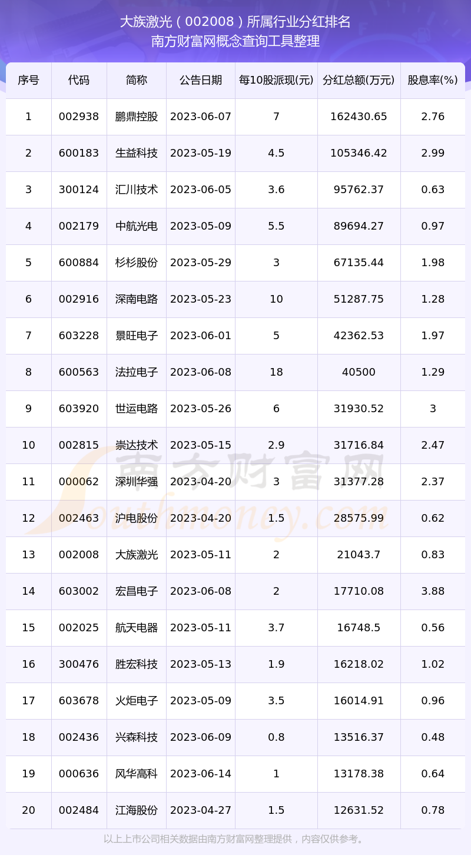
Task: Click the subtitle 南方财富网概念查询工具整理
Action: [235, 41]
